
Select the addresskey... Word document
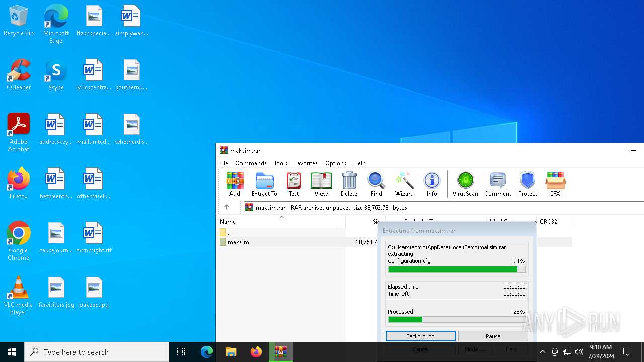point(56,129)
